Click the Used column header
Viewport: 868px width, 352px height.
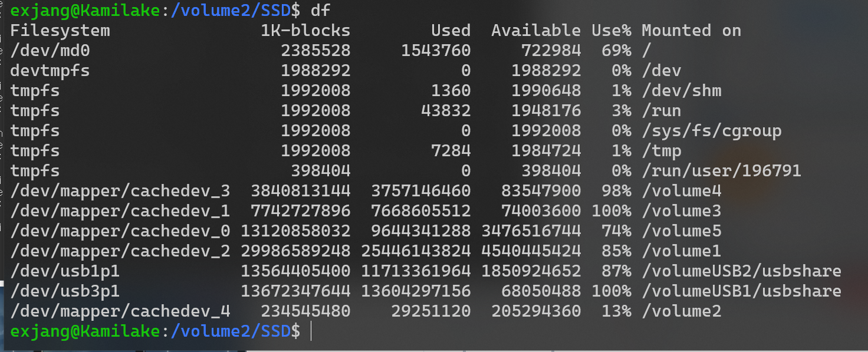point(451,31)
